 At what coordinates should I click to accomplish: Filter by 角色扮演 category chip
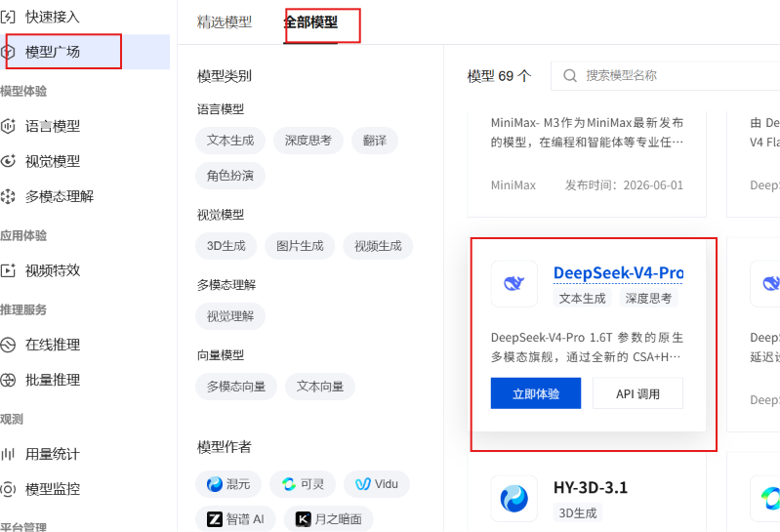(x=230, y=176)
